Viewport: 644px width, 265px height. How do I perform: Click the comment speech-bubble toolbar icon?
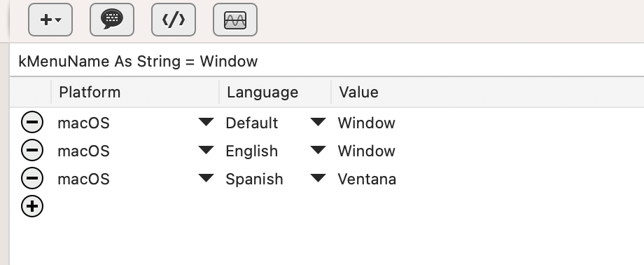pyautogui.click(x=112, y=20)
